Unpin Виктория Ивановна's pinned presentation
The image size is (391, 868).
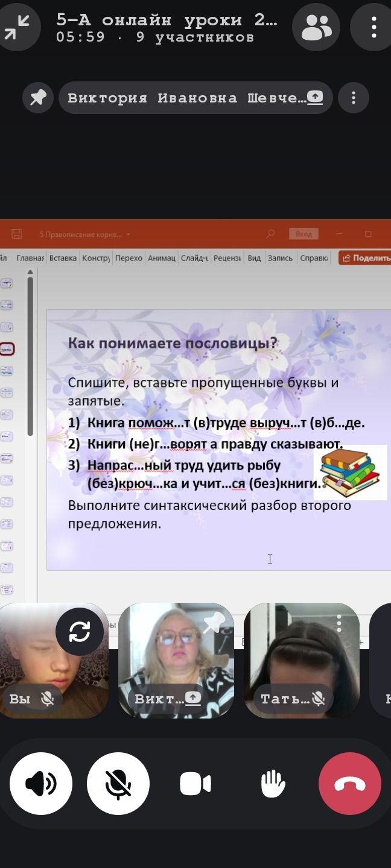click(x=38, y=98)
